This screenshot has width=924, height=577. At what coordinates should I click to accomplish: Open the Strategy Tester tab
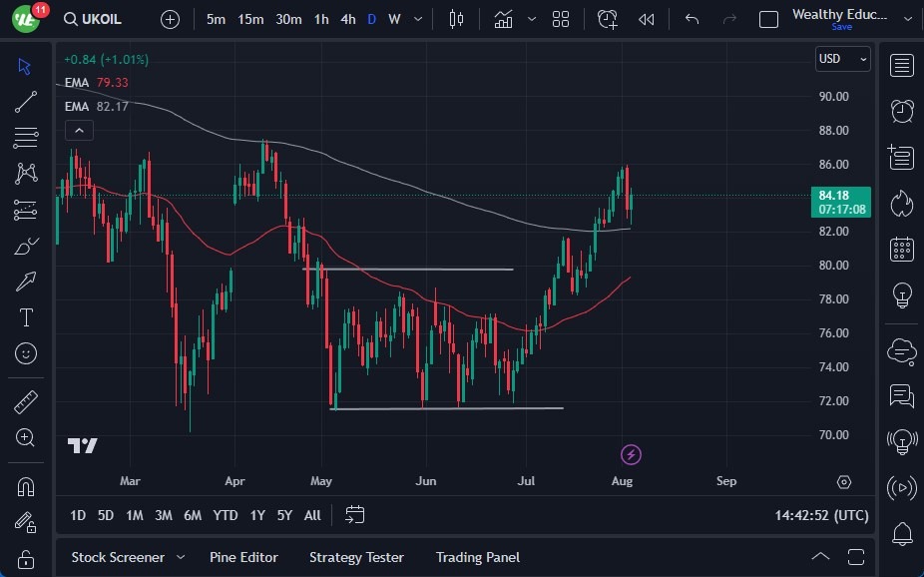(x=356, y=557)
